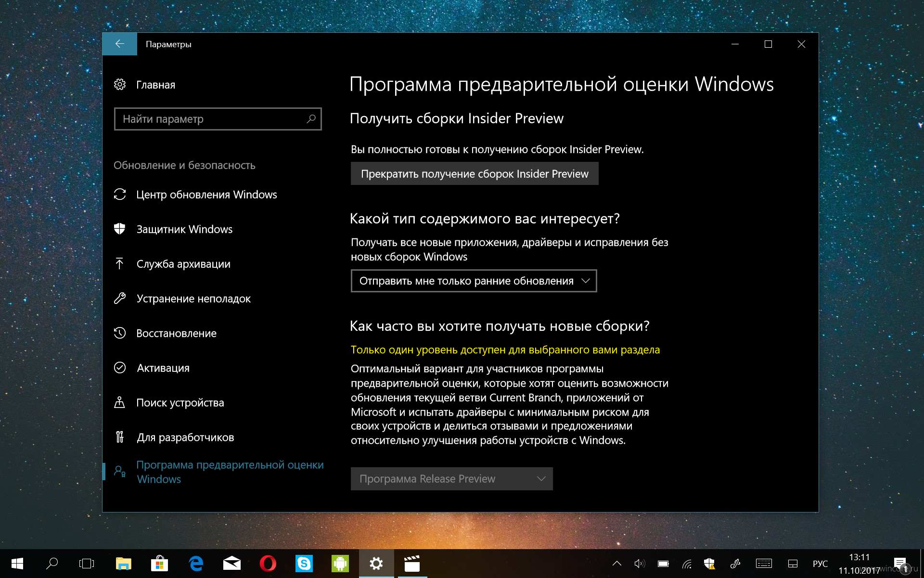Open the Windows Start menu
Screen dimensions: 924x578
click(17, 564)
